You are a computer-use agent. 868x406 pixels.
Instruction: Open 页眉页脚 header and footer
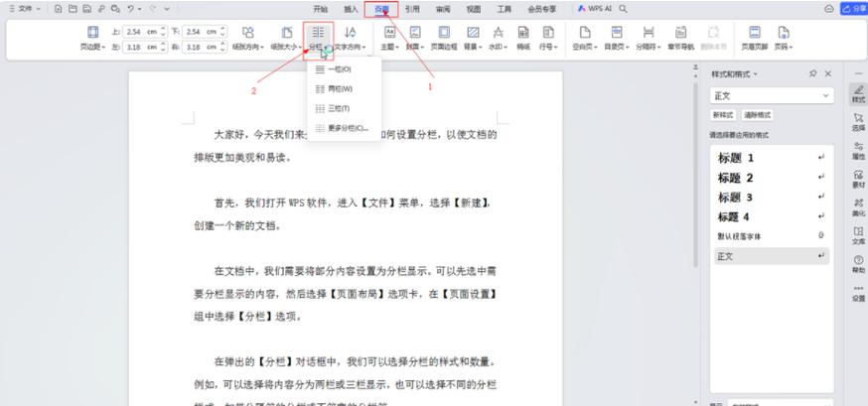755,38
